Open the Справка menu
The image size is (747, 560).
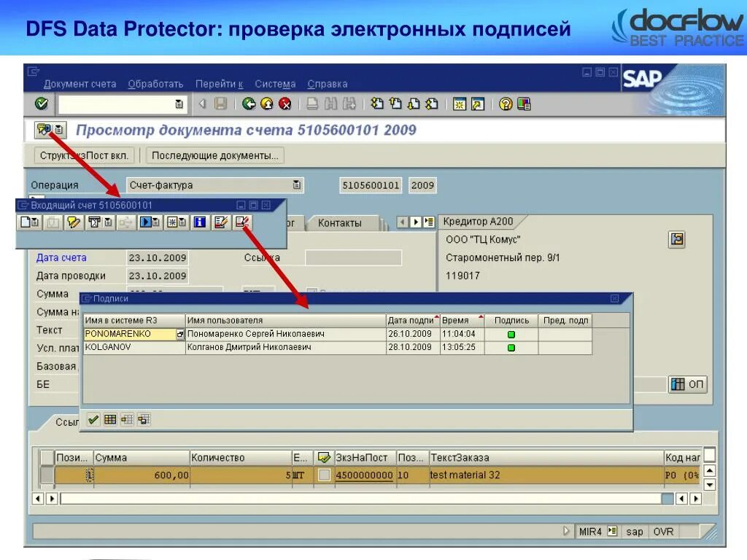(328, 84)
